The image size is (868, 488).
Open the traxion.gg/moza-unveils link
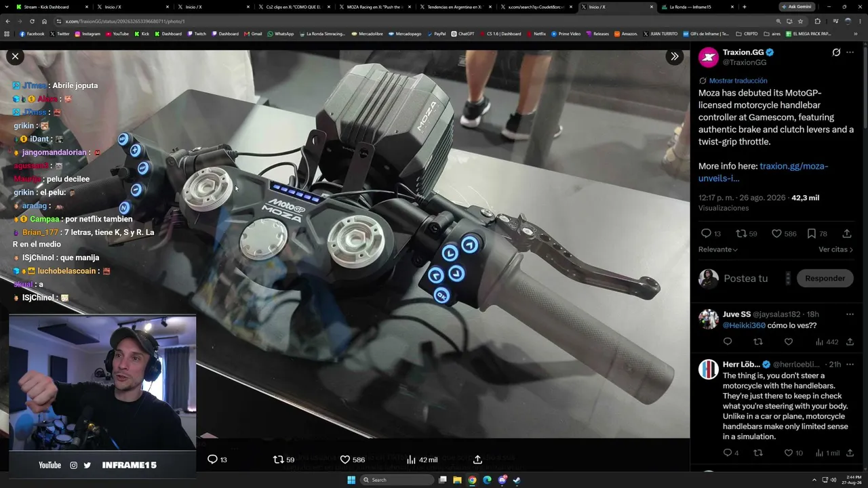(x=763, y=172)
